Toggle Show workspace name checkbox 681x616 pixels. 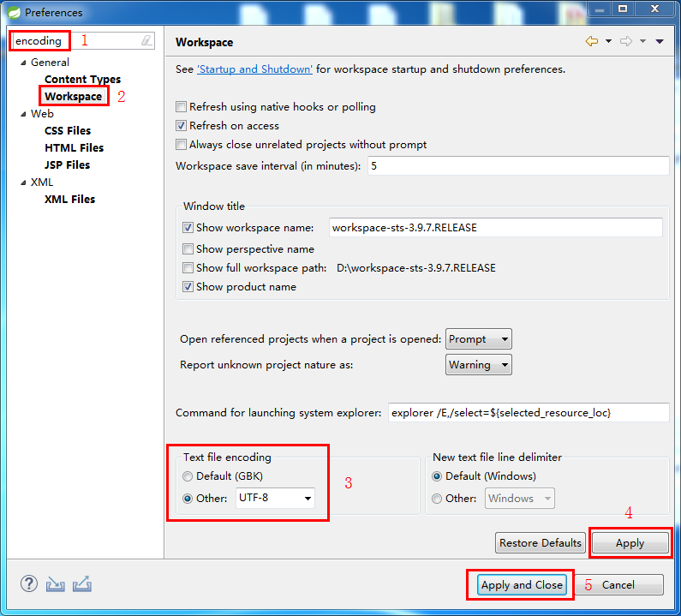tap(188, 228)
